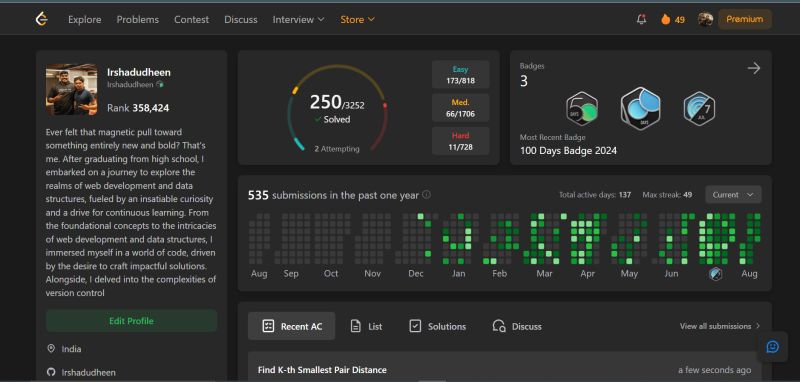This screenshot has width=800, height=382.
Task: Click the Irshadudheen profile name heading
Action: pyautogui.click(x=139, y=72)
